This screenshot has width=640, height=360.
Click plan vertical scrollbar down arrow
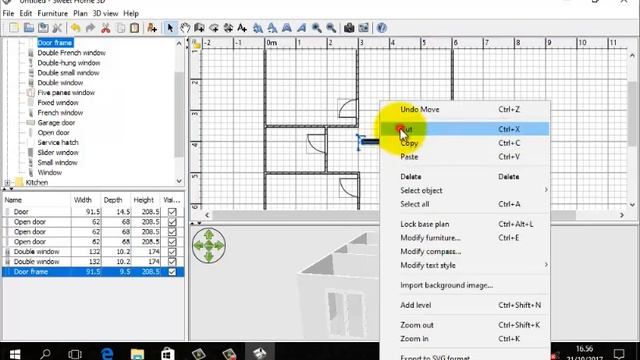point(632,205)
